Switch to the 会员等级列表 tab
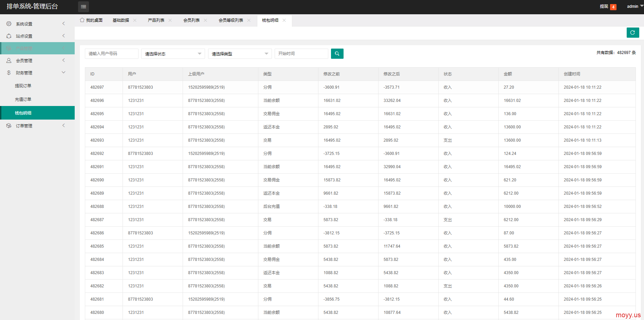Viewport: 644px width, 320px height. (x=231, y=20)
